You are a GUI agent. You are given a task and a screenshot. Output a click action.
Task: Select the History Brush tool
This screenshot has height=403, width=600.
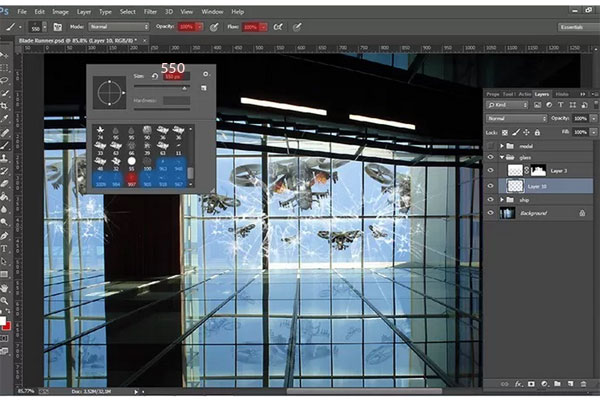[x=5, y=171]
